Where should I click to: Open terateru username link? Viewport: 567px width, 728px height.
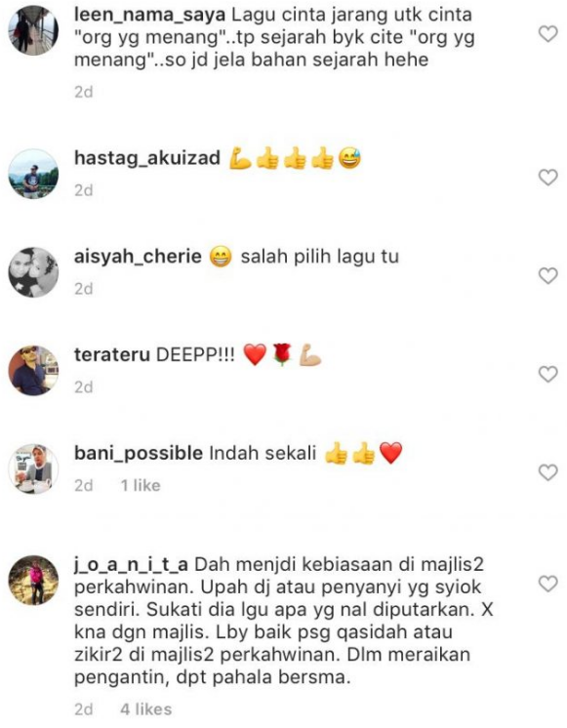(x=112, y=355)
